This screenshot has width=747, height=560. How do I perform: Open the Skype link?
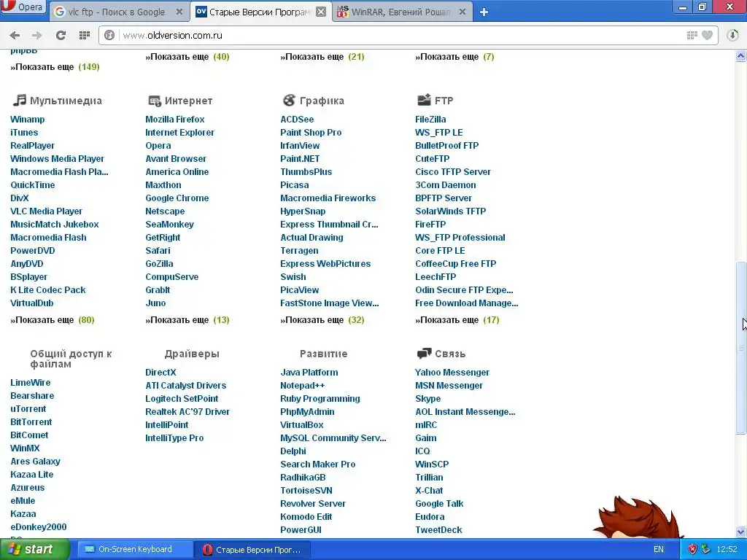pyautogui.click(x=427, y=399)
